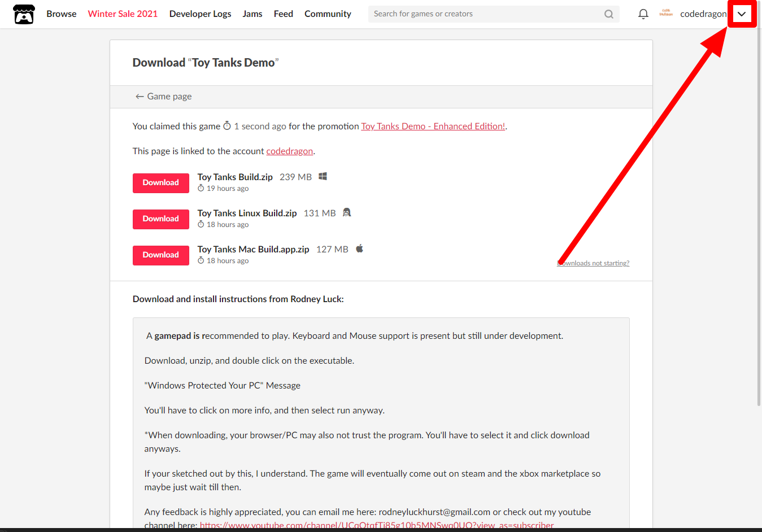Click 'Download, unzip, and double click' instruction line
The height and width of the screenshot is (532, 762).
point(249,361)
